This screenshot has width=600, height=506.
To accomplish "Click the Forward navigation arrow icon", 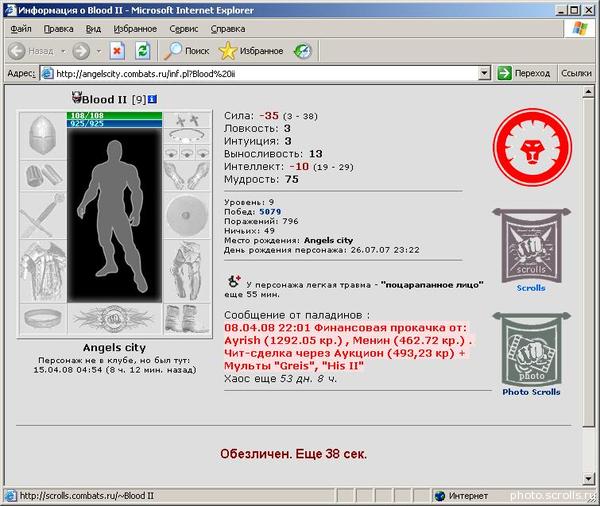I will (81, 51).
